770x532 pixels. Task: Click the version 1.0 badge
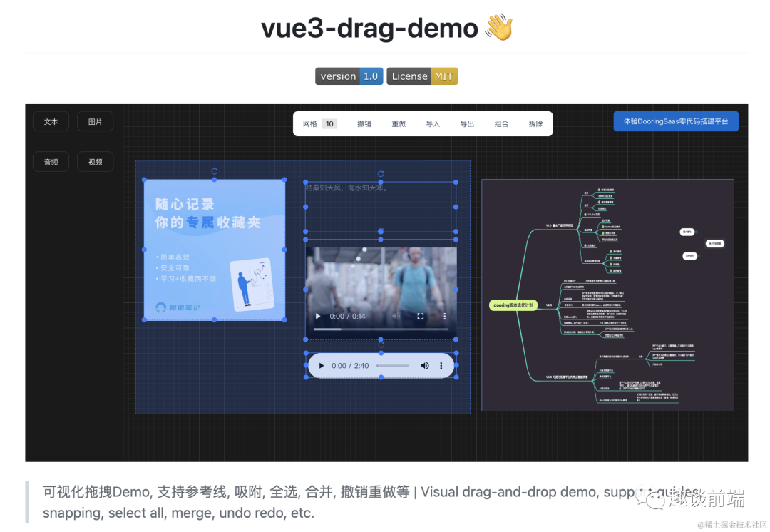click(349, 76)
